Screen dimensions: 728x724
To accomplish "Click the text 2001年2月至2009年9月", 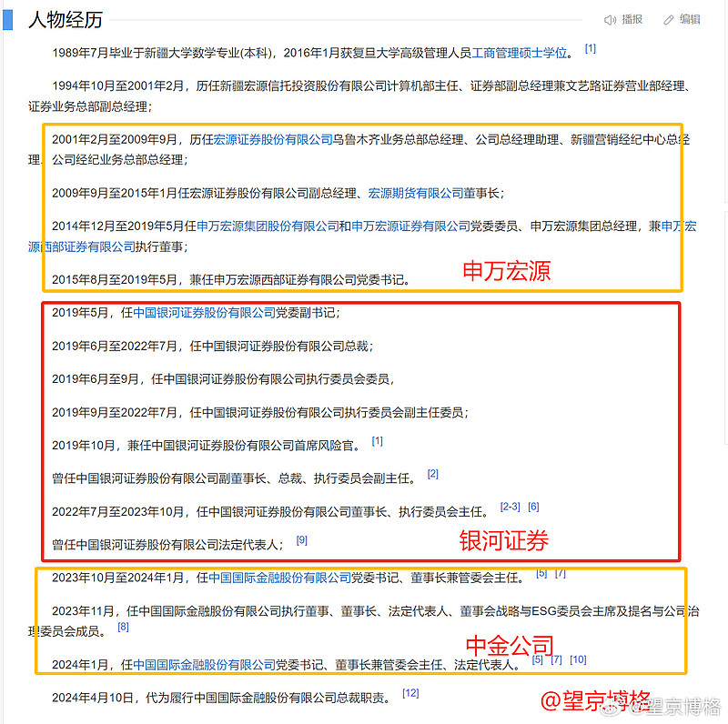I will (115, 139).
